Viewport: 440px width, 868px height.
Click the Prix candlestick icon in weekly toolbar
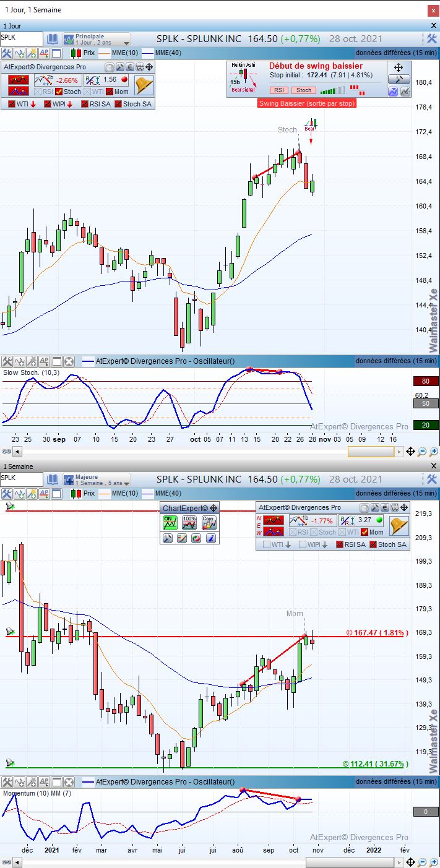tap(75, 494)
